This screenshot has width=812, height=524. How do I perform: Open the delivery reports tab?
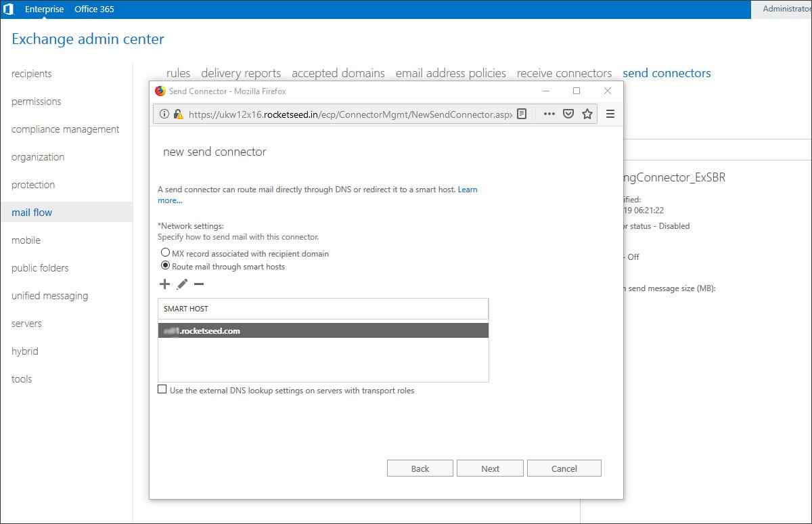pos(241,73)
